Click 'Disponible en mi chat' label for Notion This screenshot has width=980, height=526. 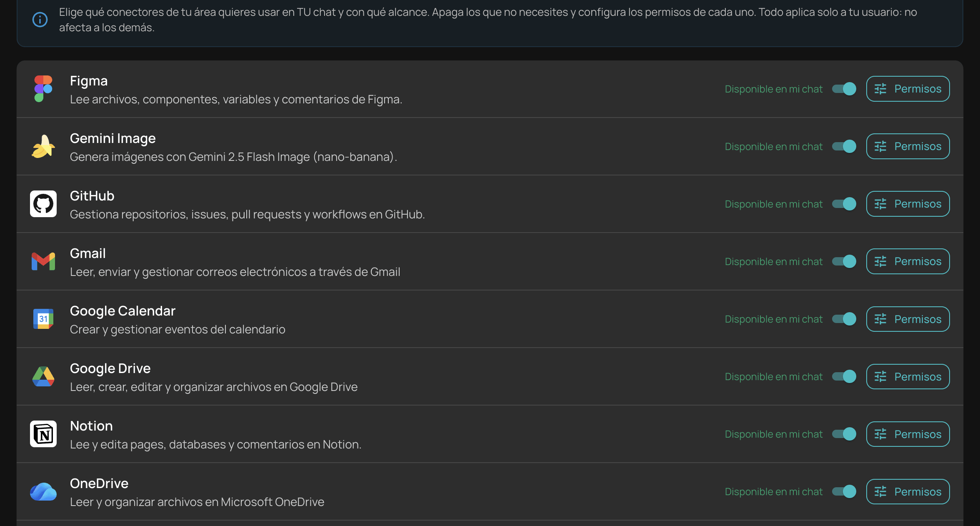[774, 434]
